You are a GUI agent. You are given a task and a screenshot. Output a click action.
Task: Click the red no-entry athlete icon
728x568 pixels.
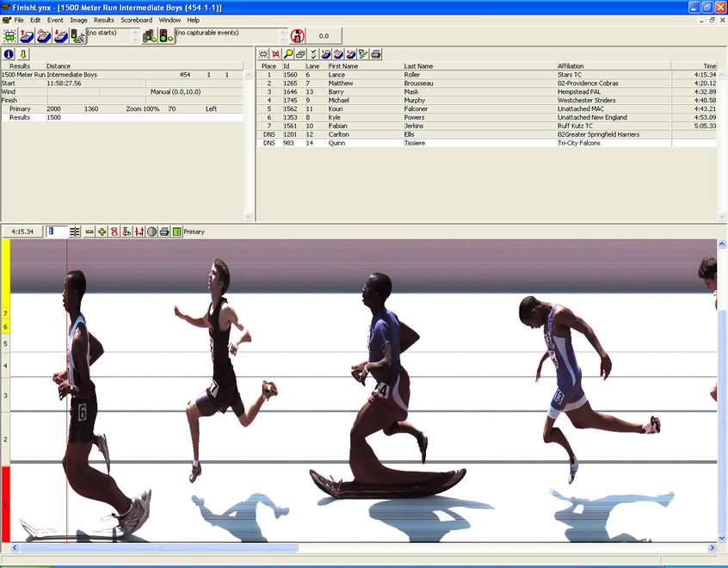tap(298, 35)
